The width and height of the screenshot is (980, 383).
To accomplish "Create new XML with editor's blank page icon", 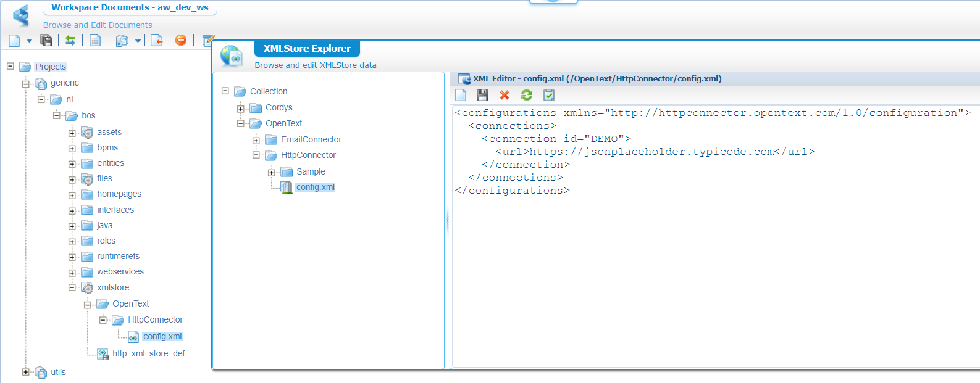I will click(461, 95).
